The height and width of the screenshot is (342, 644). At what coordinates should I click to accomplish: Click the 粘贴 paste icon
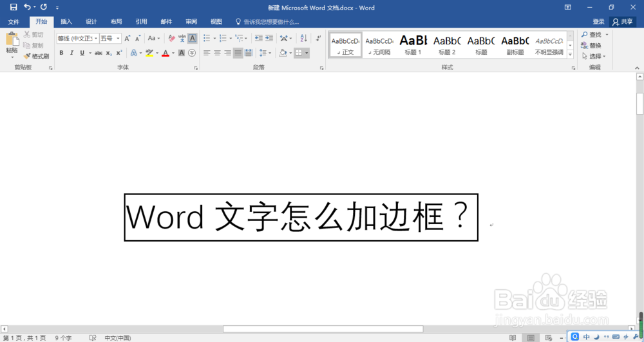tap(12, 39)
